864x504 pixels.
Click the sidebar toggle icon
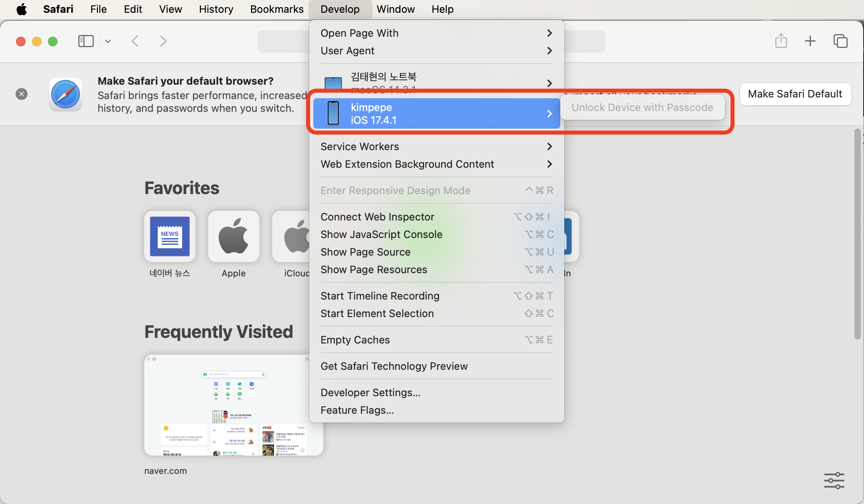click(x=86, y=41)
